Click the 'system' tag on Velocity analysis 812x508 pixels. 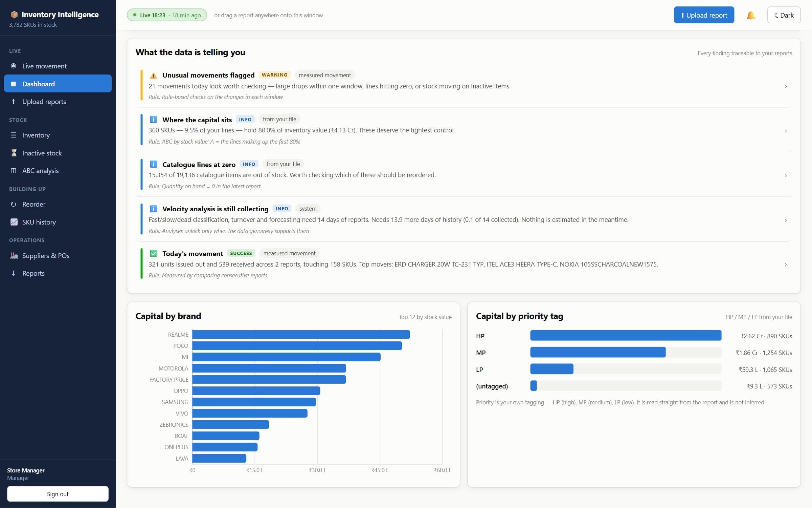point(308,209)
